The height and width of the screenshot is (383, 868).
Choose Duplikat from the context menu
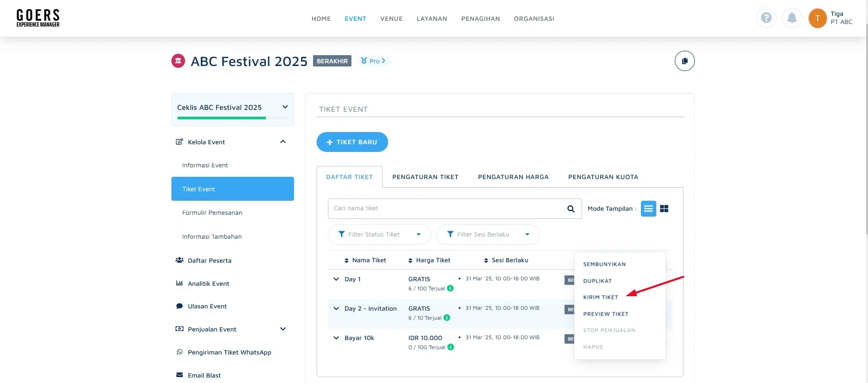point(598,281)
